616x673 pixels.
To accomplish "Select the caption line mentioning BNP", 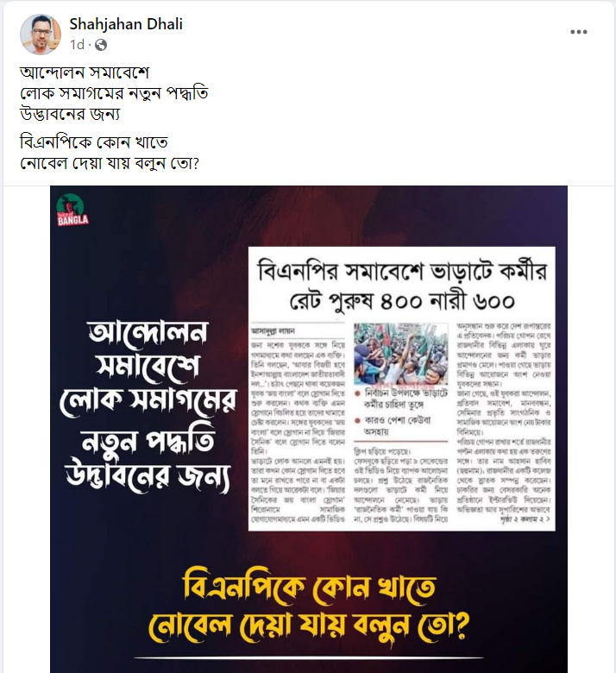I will [x=93, y=142].
